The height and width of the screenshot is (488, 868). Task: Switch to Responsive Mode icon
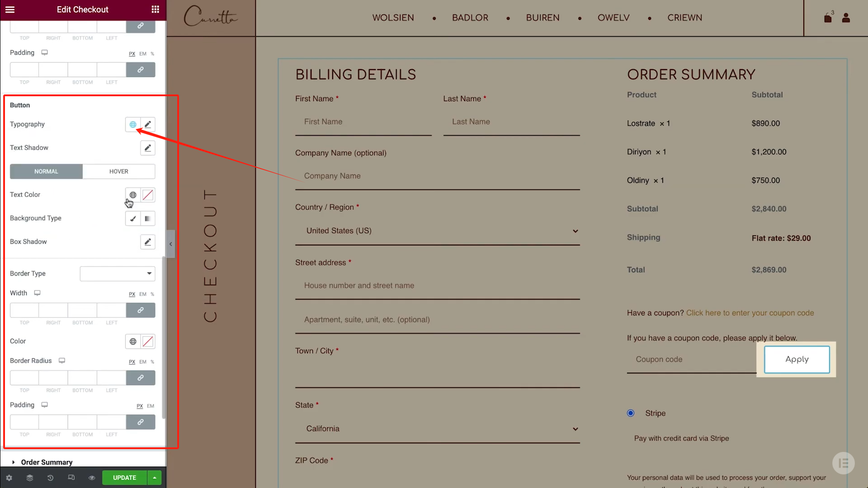coord(71,478)
